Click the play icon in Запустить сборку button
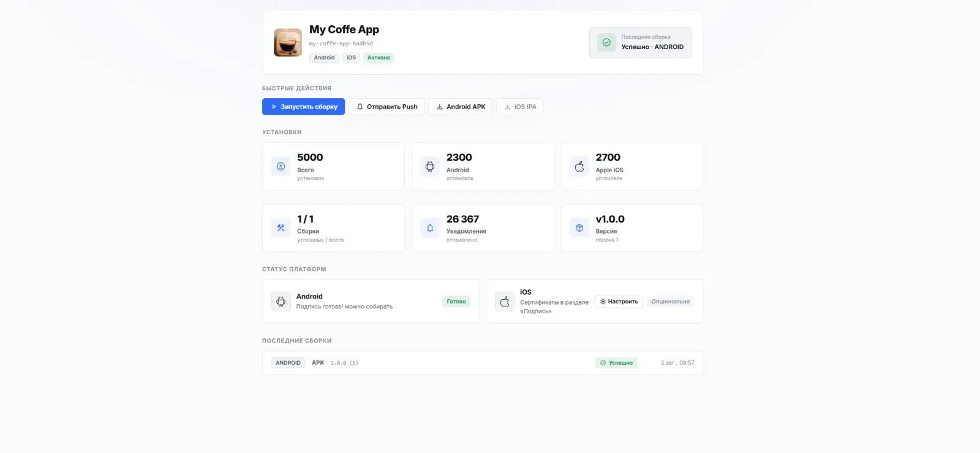Viewport: 980px width, 453px height. tap(274, 107)
